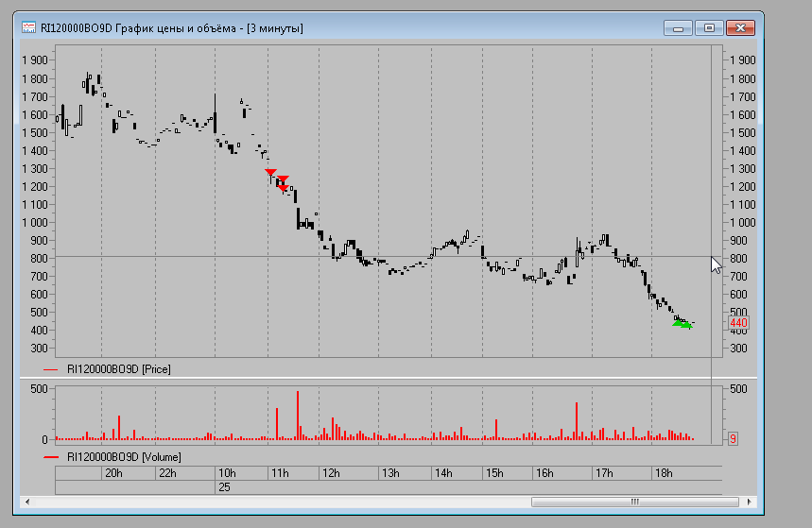
Task: Click the red 9 current volume label
Action: [733, 439]
